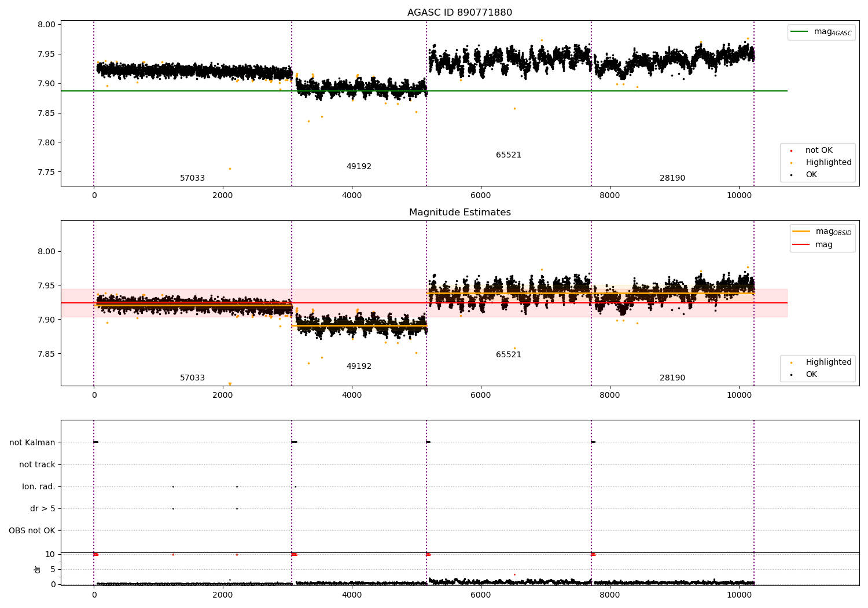
Task: Click the 'Magnitude Estimates' title
Action: click(x=459, y=213)
